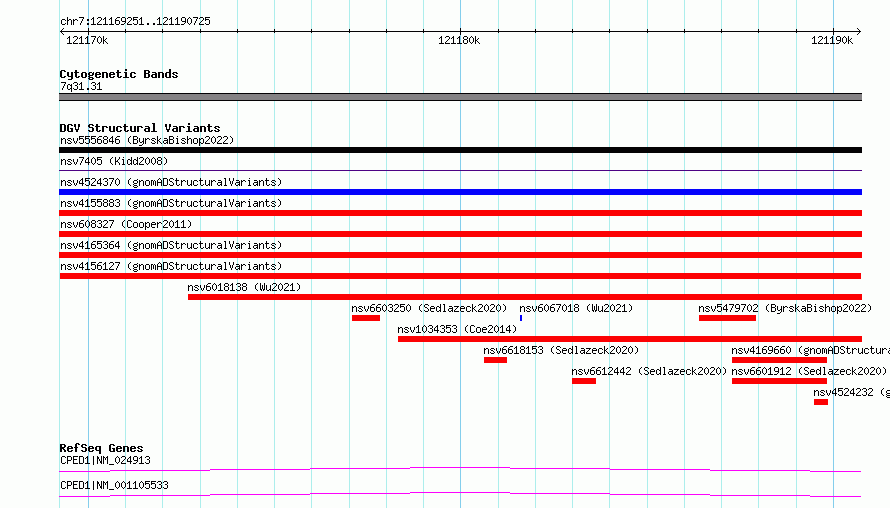Screen dimensions: 890x508
Task: Open nsv6612442 (Sedlazeck2020) label
Action: (649, 371)
